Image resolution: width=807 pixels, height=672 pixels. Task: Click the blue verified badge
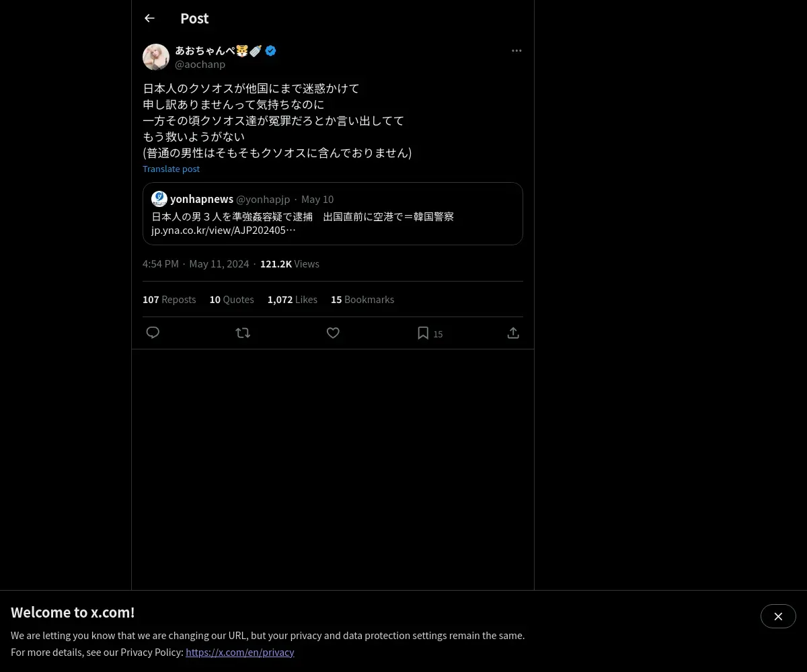point(270,50)
